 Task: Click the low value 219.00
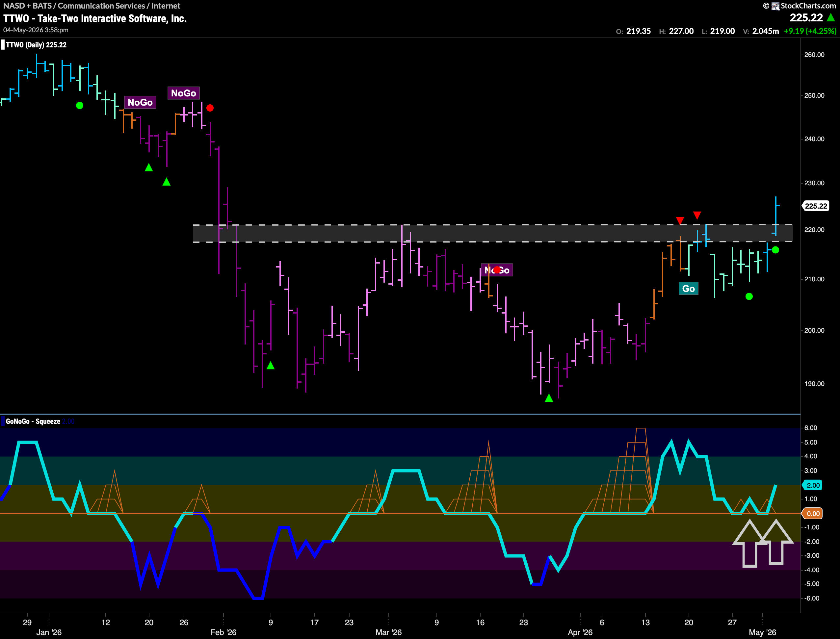[x=722, y=31]
